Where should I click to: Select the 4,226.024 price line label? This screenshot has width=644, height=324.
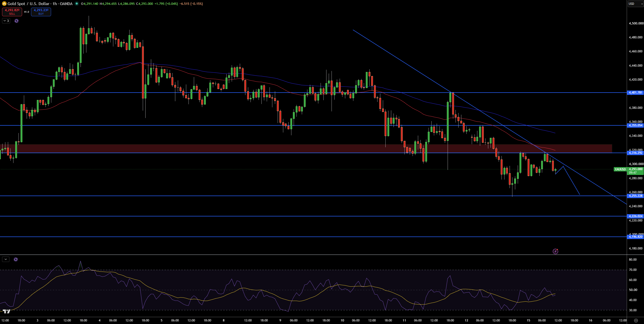tap(635, 216)
